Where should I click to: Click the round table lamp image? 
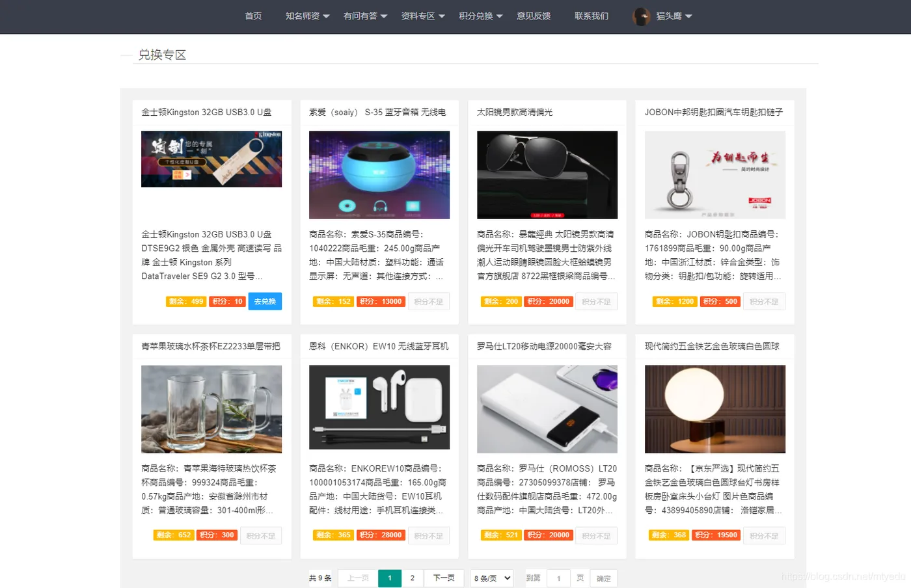click(715, 409)
